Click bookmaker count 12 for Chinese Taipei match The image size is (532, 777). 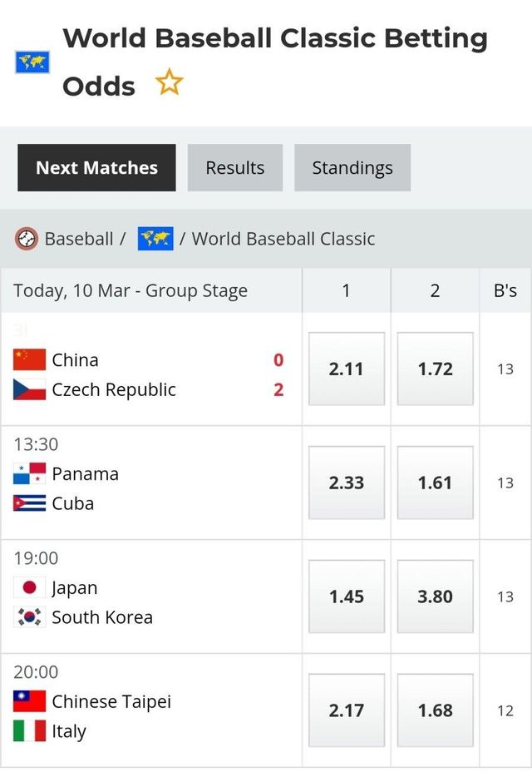tap(505, 710)
